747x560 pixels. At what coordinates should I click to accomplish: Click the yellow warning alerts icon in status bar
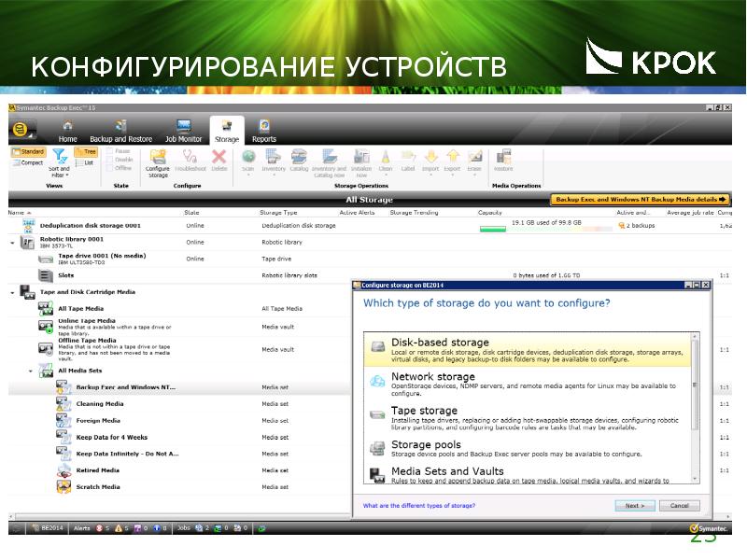coord(119,528)
